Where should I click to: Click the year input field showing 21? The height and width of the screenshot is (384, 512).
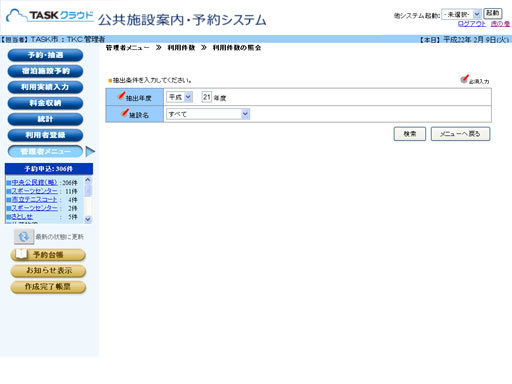point(206,97)
